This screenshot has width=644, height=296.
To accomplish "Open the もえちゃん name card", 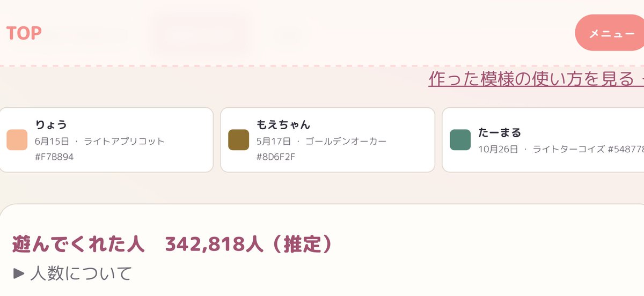I will pyautogui.click(x=328, y=140).
